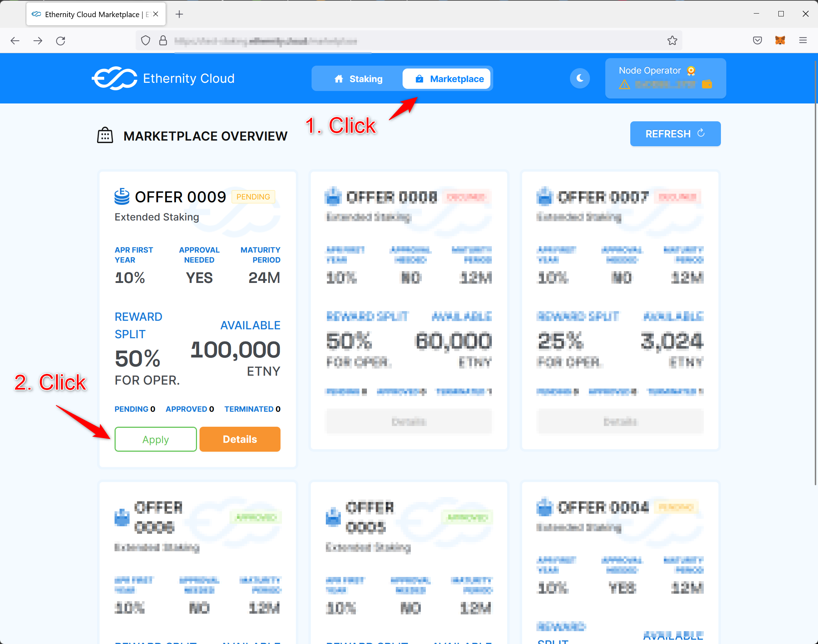Viewport: 818px width, 644px height.
Task: Open the Staking tab
Action: [x=358, y=79]
